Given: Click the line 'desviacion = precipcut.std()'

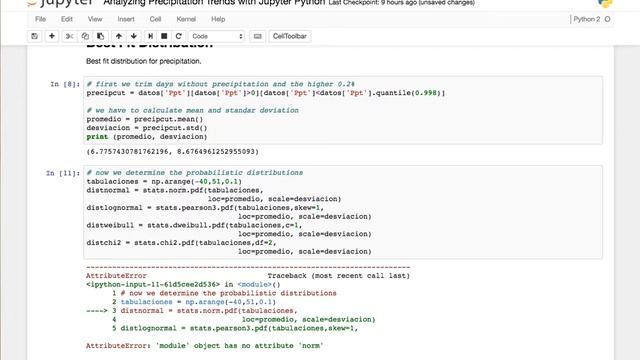Looking at the screenshot, I should [x=147, y=128].
